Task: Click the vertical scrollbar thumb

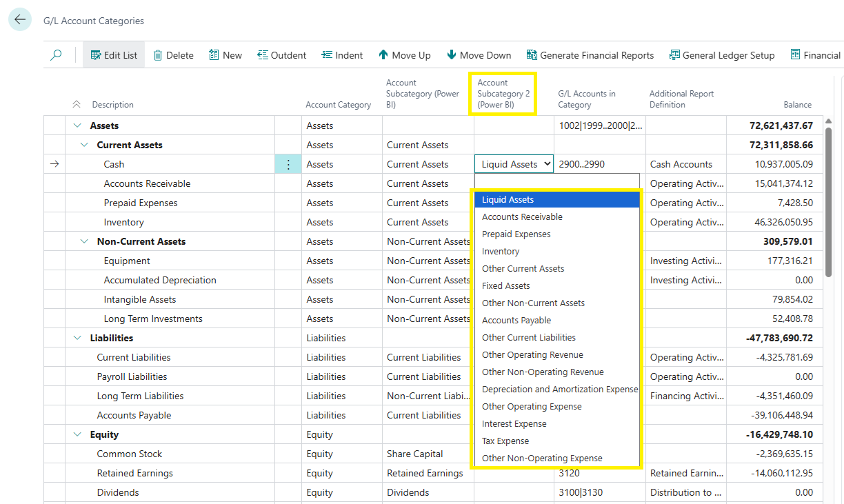Action: pos(828,200)
